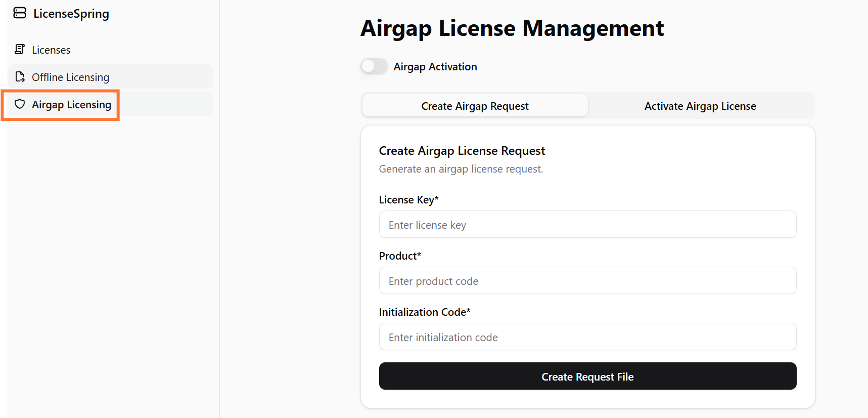This screenshot has width=868, height=418.
Task: Click the Airgap License Management heading
Action: [512, 28]
